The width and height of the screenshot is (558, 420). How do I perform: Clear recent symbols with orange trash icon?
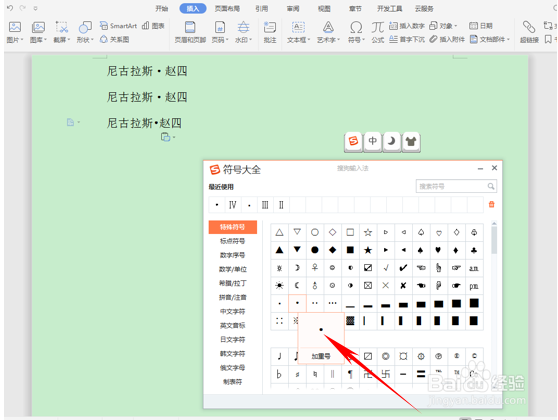click(x=491, y=204)
